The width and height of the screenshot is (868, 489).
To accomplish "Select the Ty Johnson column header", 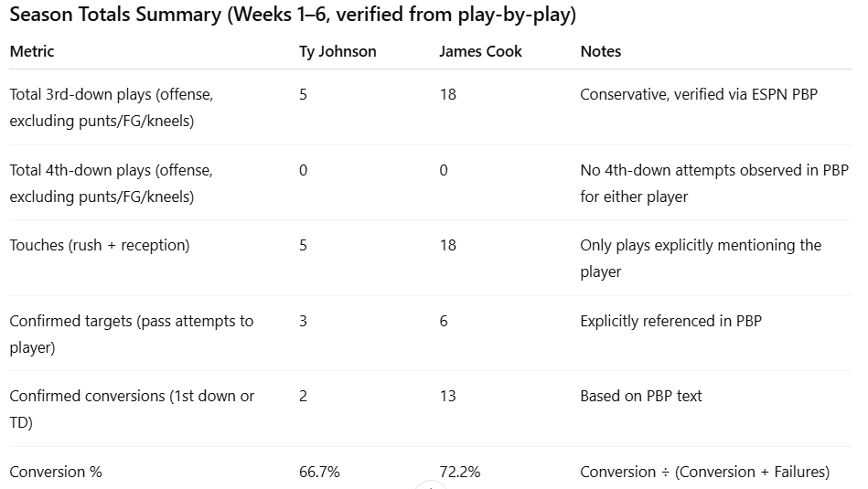I will (338, 51).
